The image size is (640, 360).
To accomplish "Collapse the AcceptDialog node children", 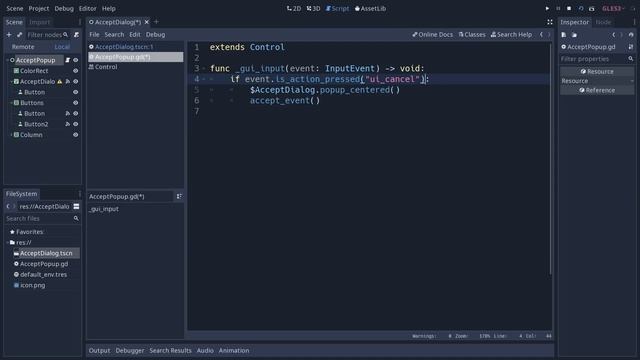I will click(x=11, y=82).
